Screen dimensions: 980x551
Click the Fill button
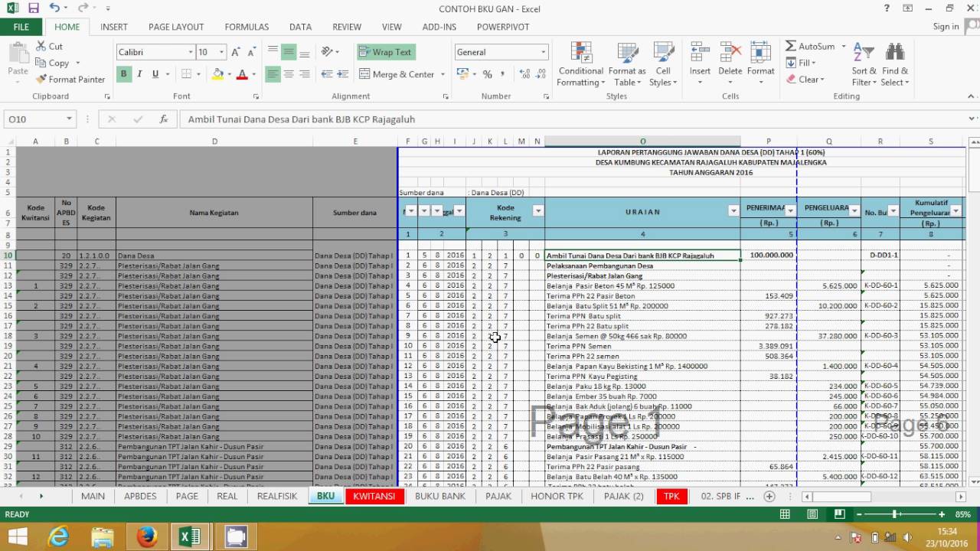coord(801,63)
